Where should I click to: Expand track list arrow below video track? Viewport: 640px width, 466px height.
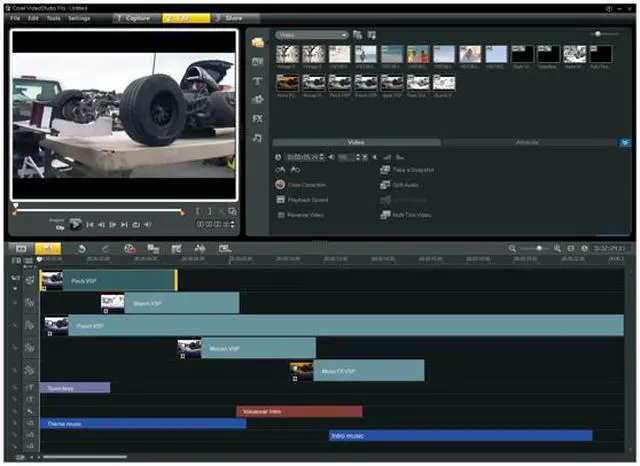(15, 288)
